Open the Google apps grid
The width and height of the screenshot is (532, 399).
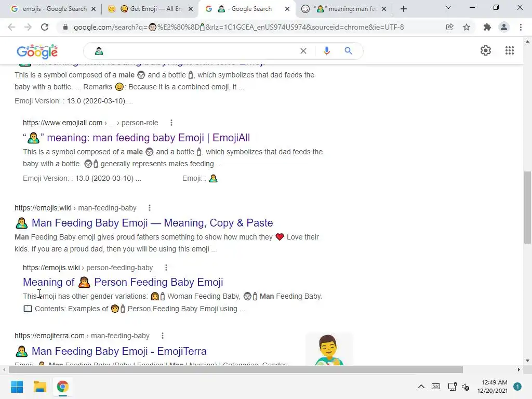tap(510, 50)
